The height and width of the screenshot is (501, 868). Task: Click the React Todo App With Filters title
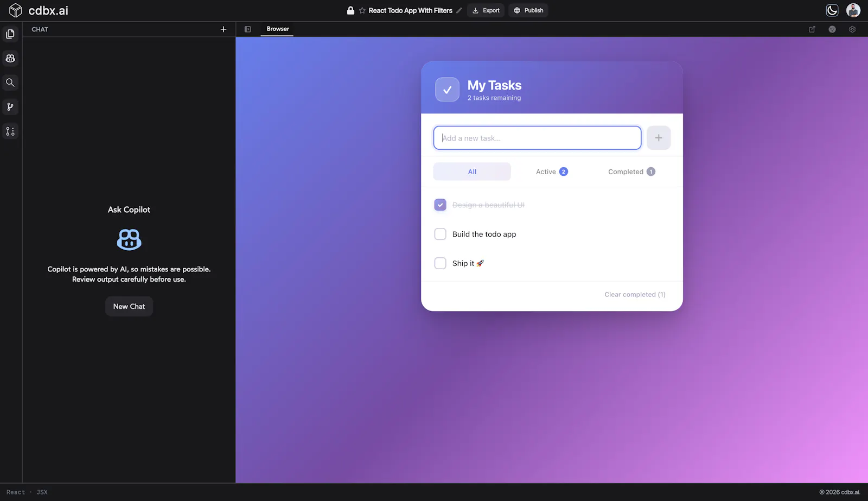(x=410, y=10)
